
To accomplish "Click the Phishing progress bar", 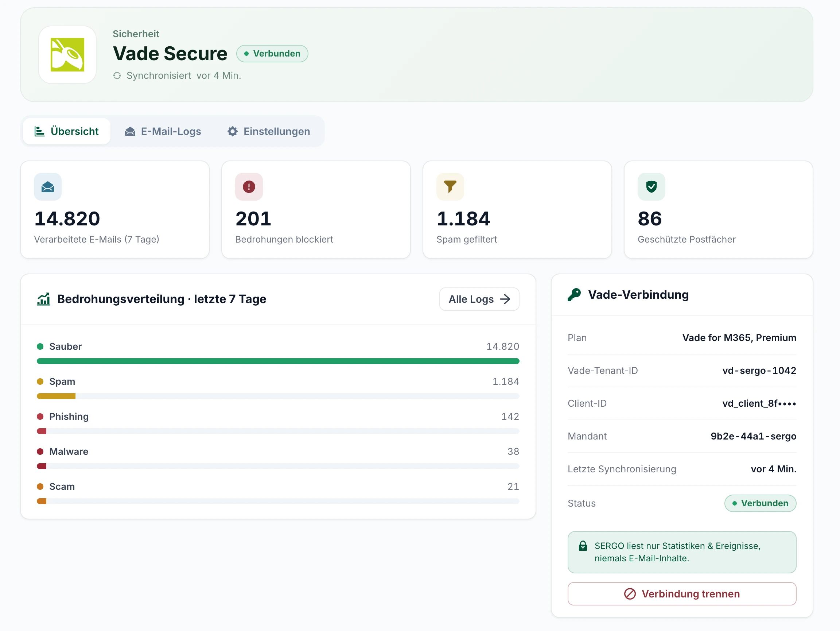I will tap(278, 431).
